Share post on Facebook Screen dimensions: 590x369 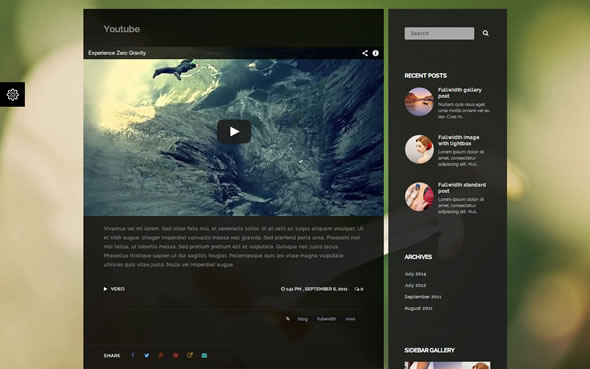point(133,355)
